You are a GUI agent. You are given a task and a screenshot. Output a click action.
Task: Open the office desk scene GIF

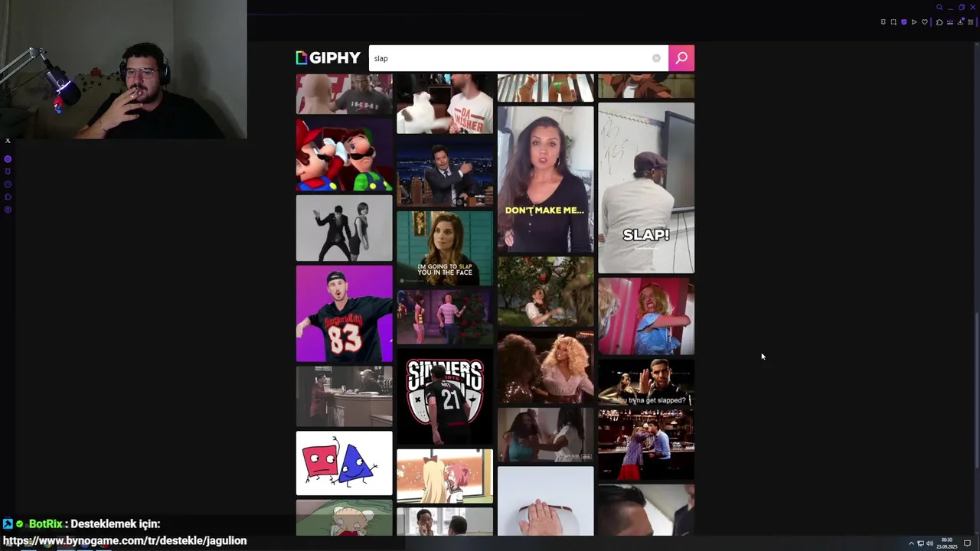pos(344,396)
